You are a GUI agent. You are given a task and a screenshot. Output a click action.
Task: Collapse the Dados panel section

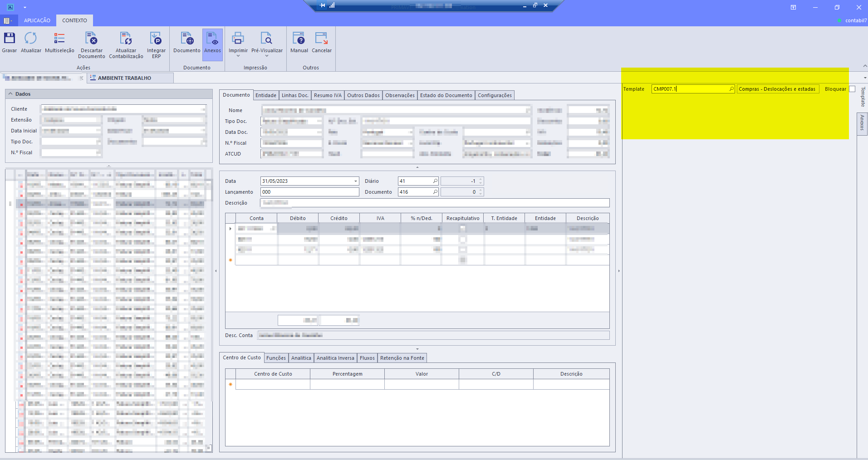point(10,94)
